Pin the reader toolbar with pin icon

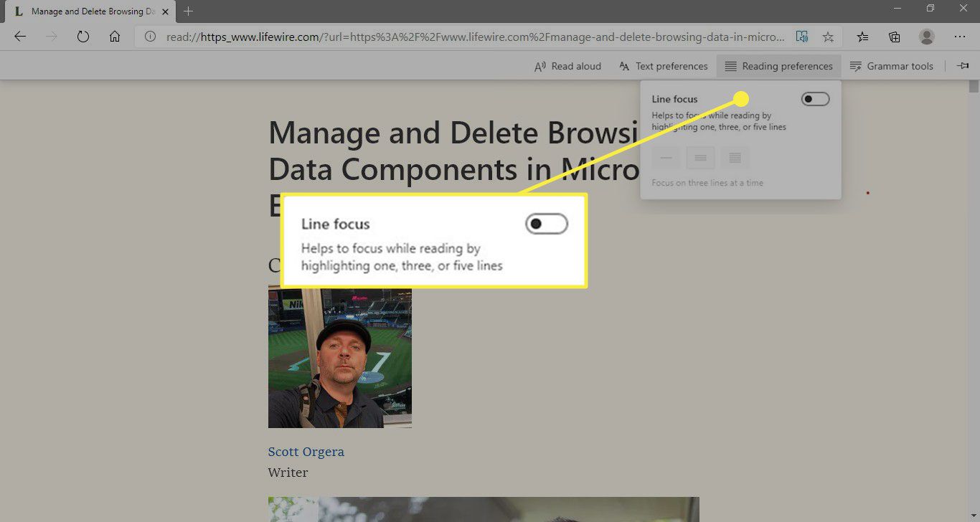click(963, 65)
